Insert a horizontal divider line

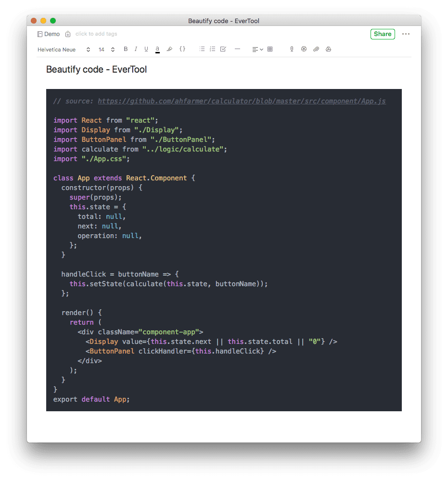click(x=237, y=49)
